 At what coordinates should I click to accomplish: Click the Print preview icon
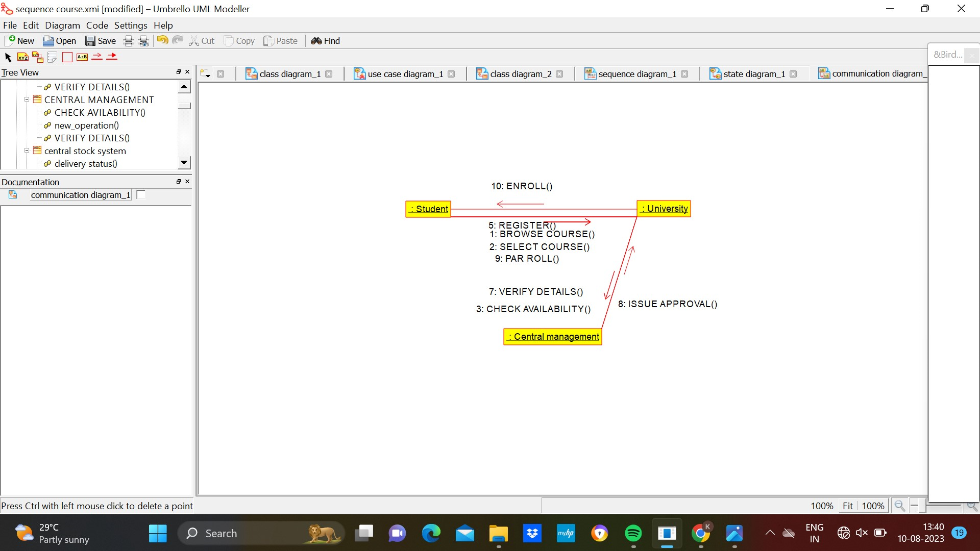tap(144, 41)
